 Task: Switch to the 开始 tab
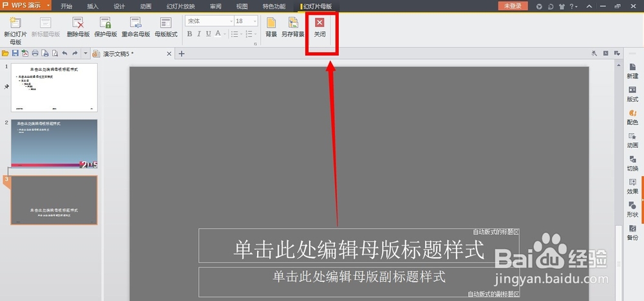point(66,6)
